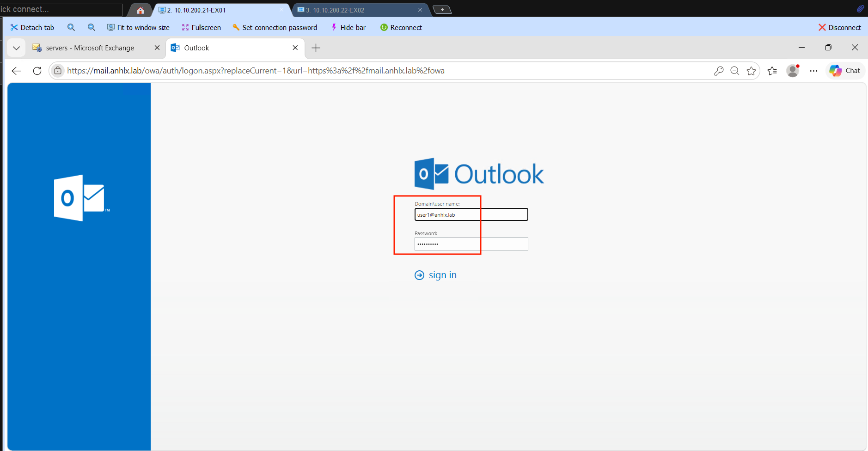Viewport: 868px width, 451px height.
Task: Close the 10.10.200.22-EX02 session tab
Action: point(420,10)
